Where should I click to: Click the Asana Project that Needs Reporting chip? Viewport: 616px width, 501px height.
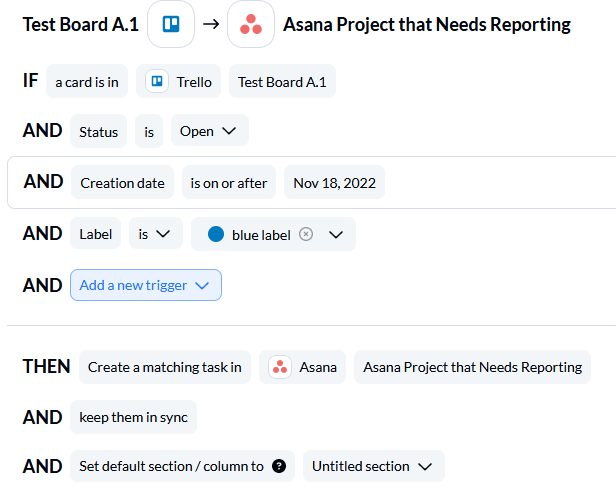(472, 367)
